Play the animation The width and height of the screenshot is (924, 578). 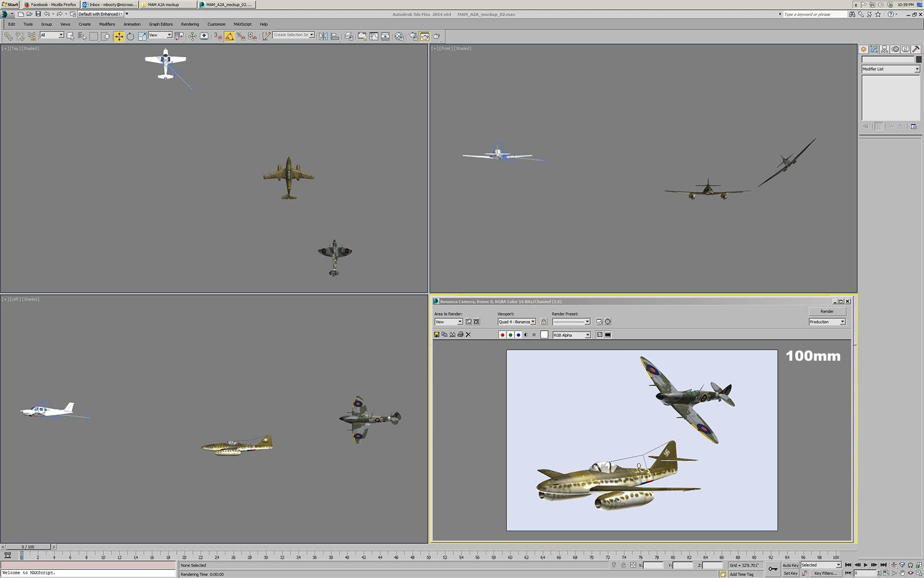(865, 565)
